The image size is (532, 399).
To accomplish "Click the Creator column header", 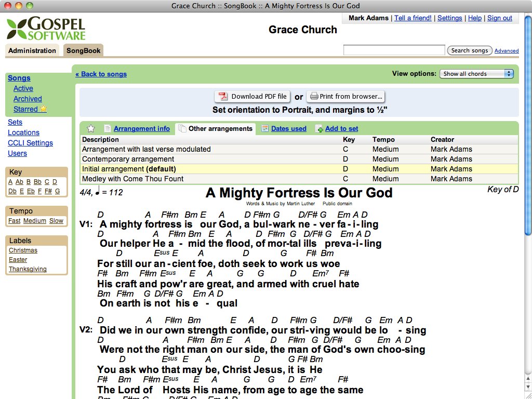I will click(442, 139).
